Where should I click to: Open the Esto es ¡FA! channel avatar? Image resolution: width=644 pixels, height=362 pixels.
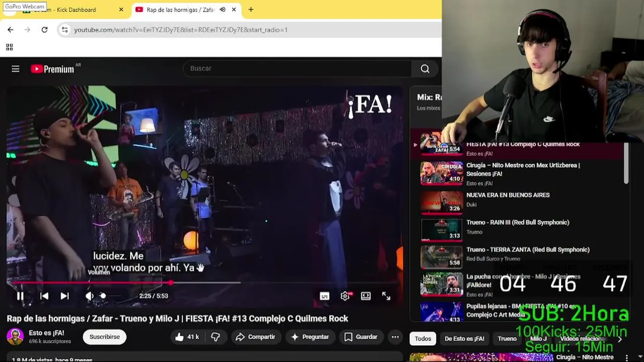[x=15, y=337]
